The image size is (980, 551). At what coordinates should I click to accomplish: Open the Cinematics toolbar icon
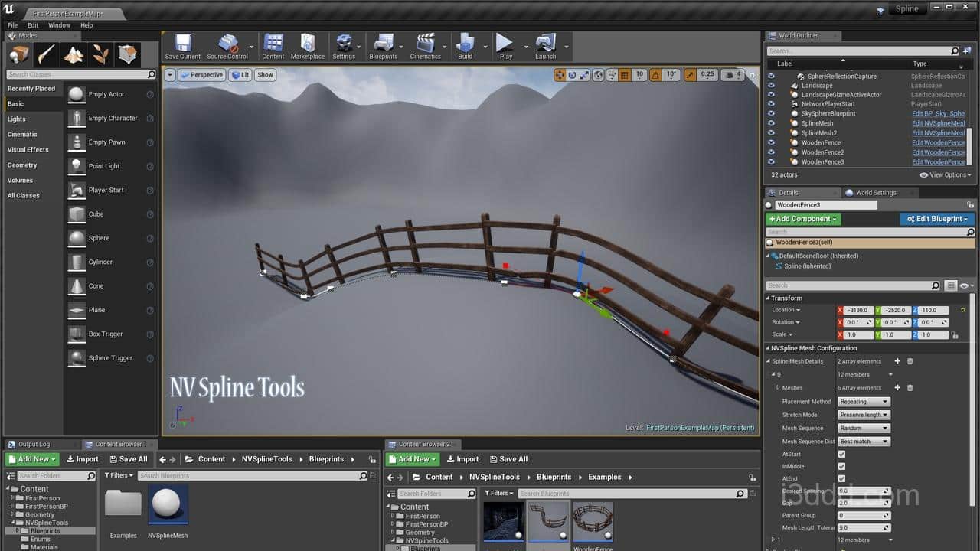pos(425,46)
